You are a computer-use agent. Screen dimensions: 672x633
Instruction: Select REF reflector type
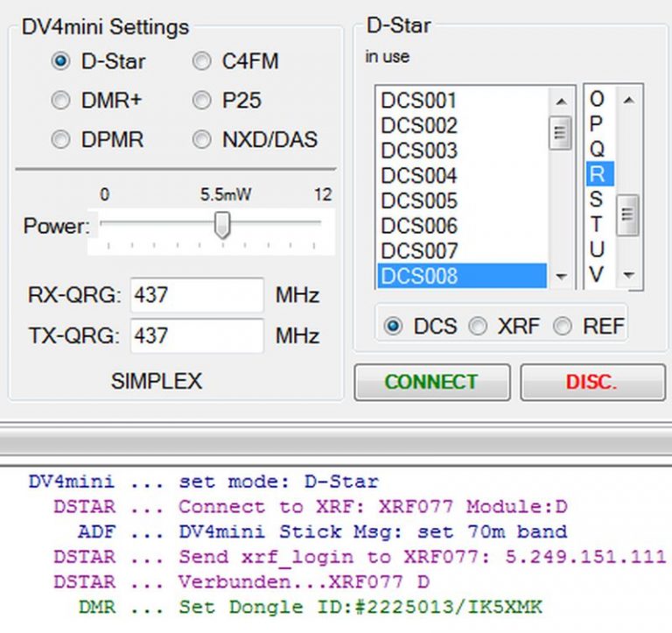point(563,326)
